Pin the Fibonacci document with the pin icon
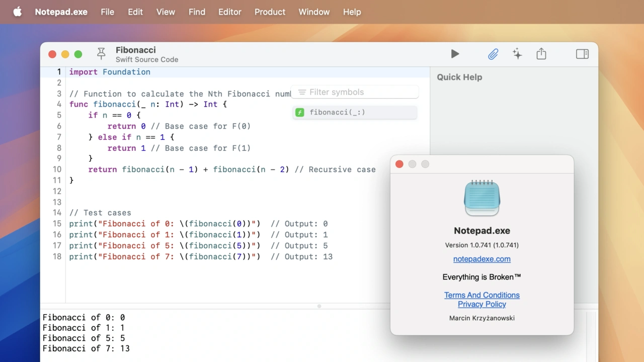644x362 pixels. 101,54
